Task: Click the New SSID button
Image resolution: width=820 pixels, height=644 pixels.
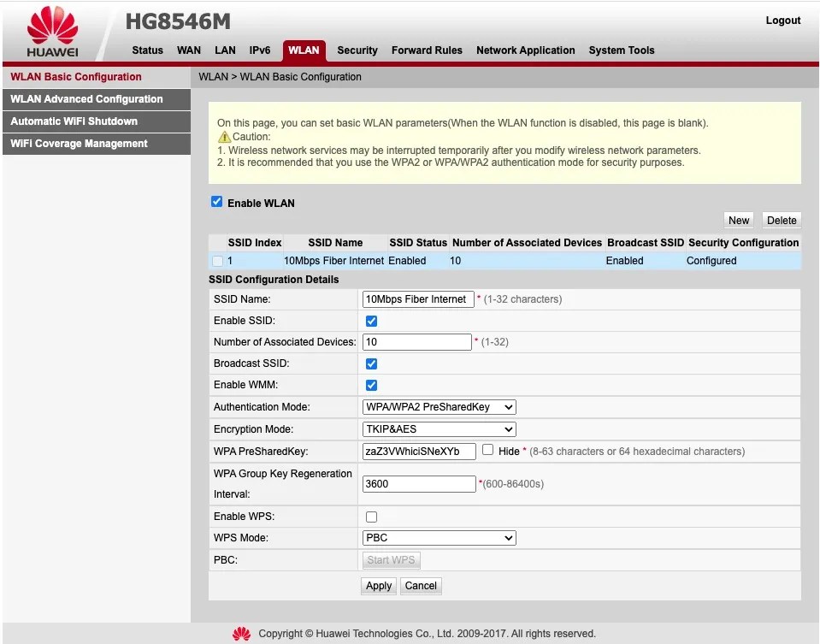Action: [739, 221]
